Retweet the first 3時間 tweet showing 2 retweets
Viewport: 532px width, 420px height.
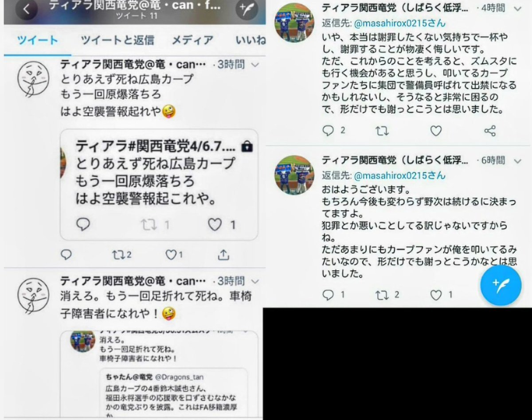(x=121, y=254)
